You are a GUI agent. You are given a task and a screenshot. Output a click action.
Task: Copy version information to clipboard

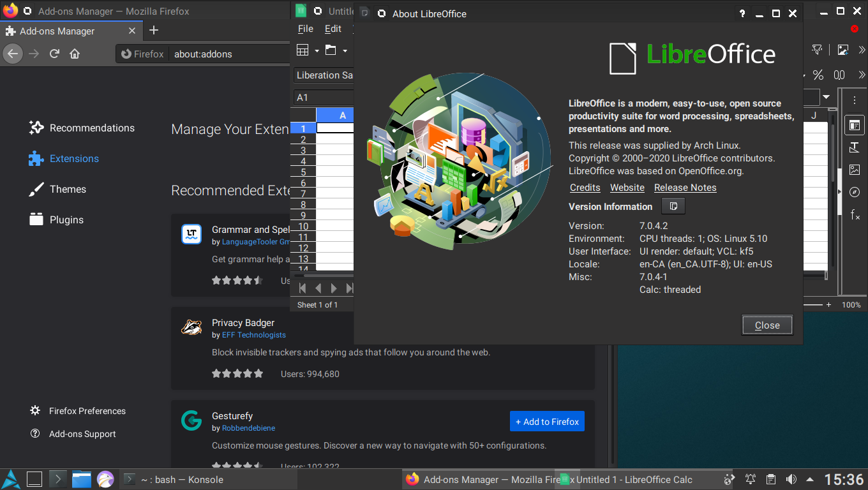point(673,206)
